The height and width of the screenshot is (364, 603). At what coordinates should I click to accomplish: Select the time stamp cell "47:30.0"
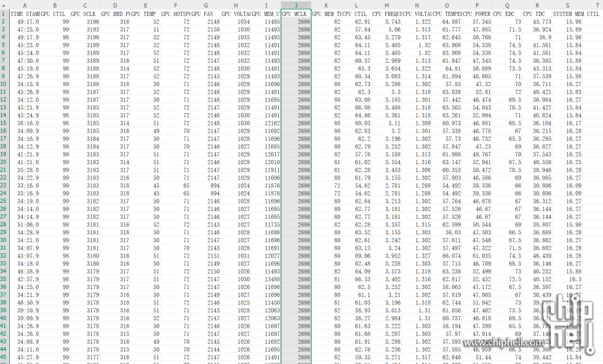[25, 60]
